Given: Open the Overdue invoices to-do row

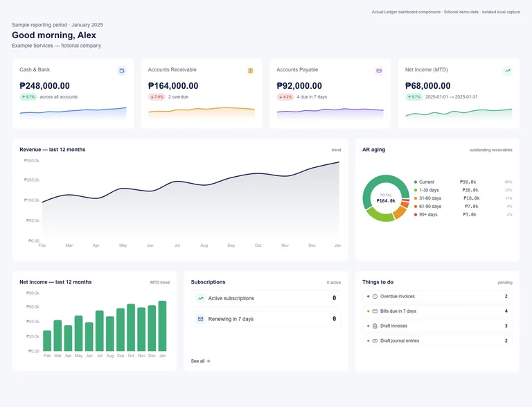Looking at the screenshot, I should click(x=437, y=296).
